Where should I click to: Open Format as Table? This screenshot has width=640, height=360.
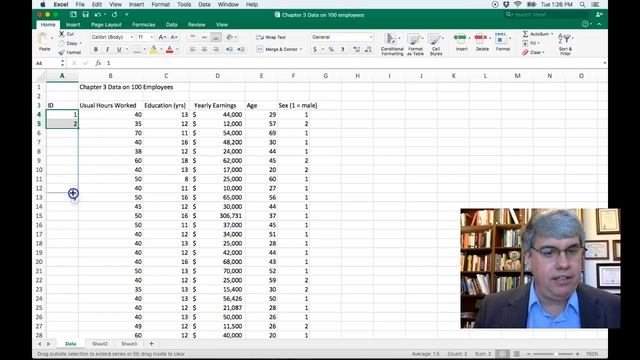415,44
